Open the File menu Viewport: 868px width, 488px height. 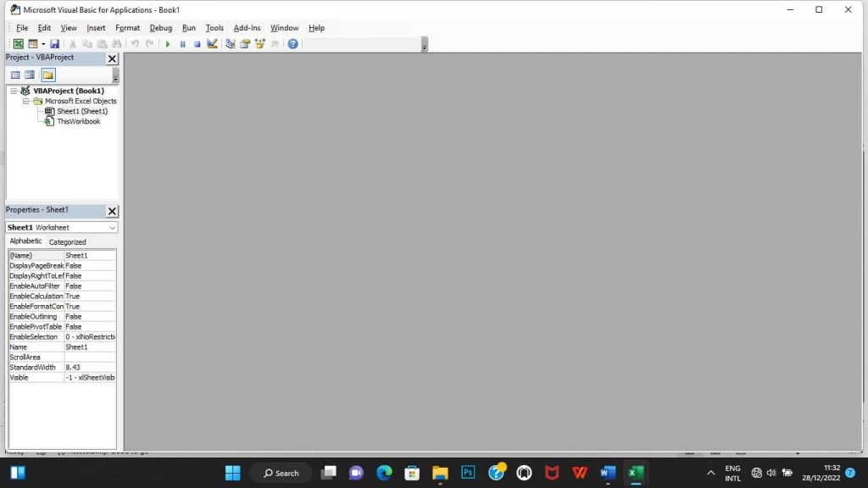point(22,28)
